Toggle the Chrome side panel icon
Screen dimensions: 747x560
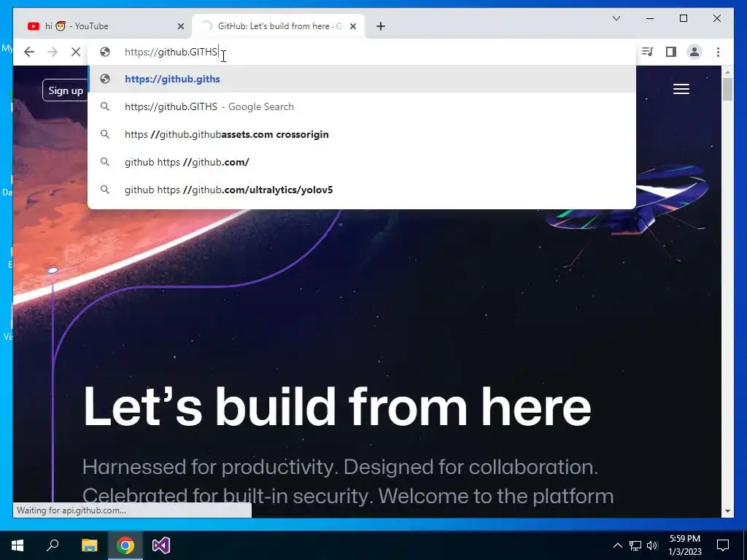pos(671,52)
